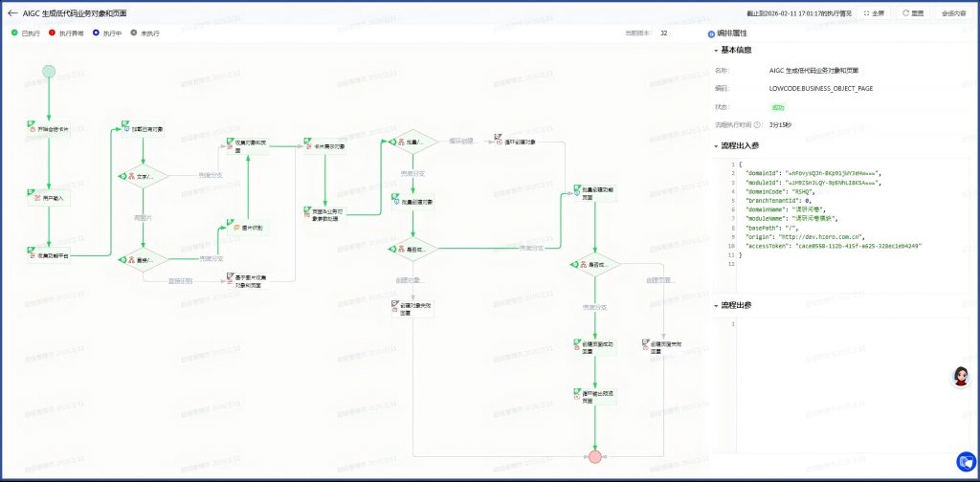This screenshot has height=482, width=980.
Task: Collapse the 流程出入参 section
Action: (715, 145)
